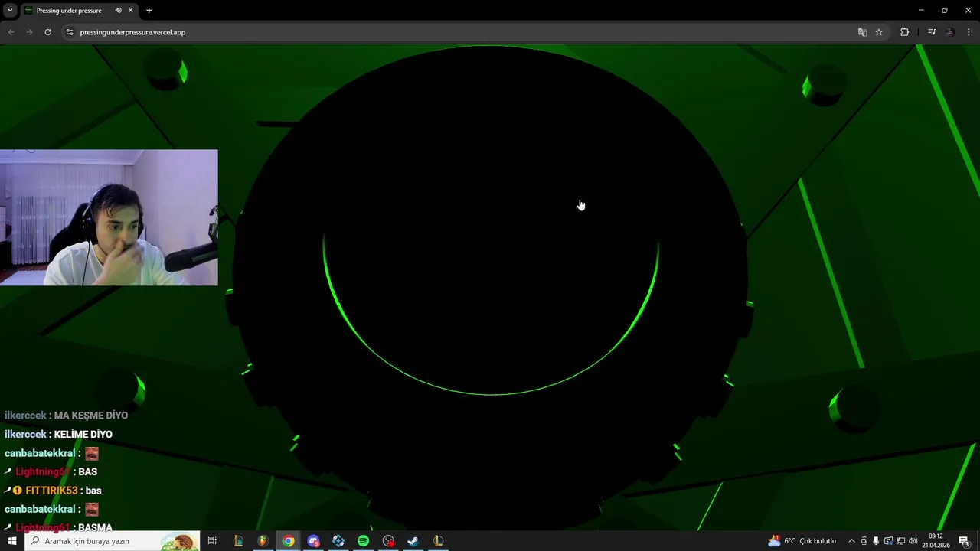Screen dimensions: 980x551
Task: Open a new tab with the plus button
Action: tap(149, 11)
